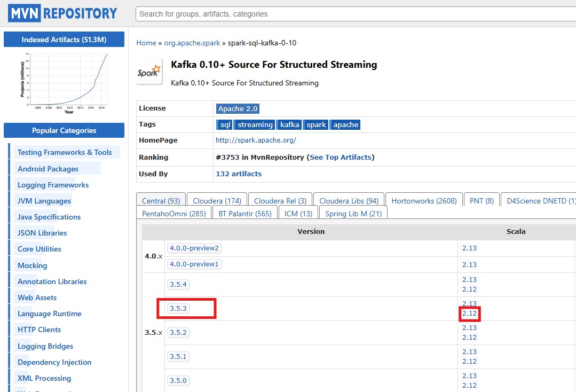Screen dimensions: 576x392
Task: Open Mocking category
Action: coord(33,265)
